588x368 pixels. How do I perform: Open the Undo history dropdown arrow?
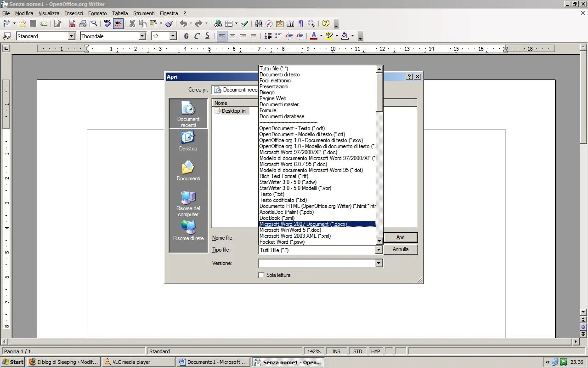pyautogui.click(x=191, y=23)
